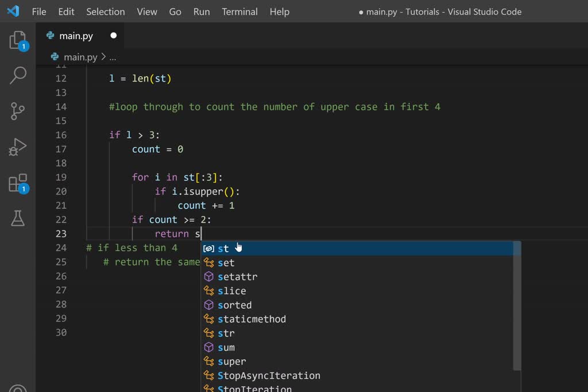
Task: Click the 'if i.isupper():' line
Action: click(198, 191)
